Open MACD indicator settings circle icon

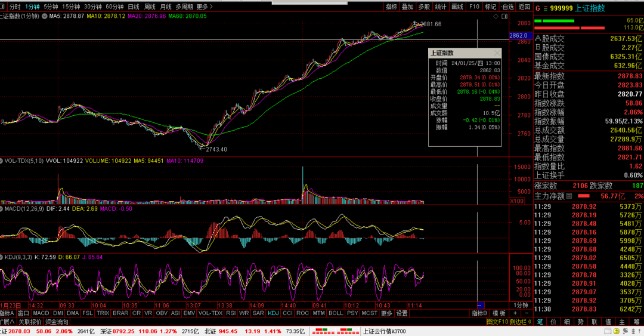[2, 209]
